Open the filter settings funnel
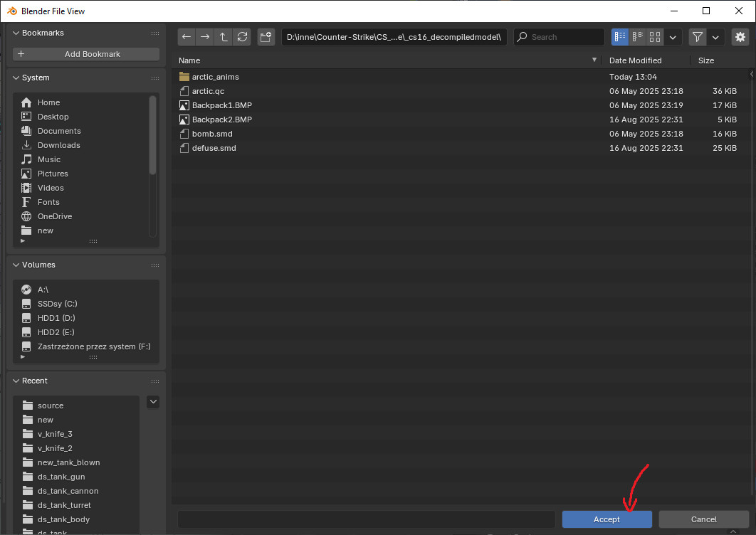The height and width of the screenshot is (535, 756). (697, 37)
